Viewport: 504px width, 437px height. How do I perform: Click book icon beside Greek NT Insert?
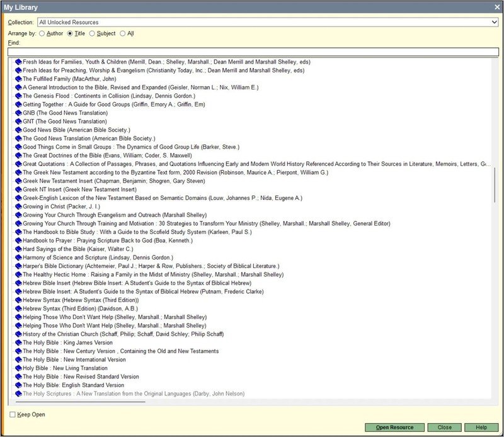point(18,190)
